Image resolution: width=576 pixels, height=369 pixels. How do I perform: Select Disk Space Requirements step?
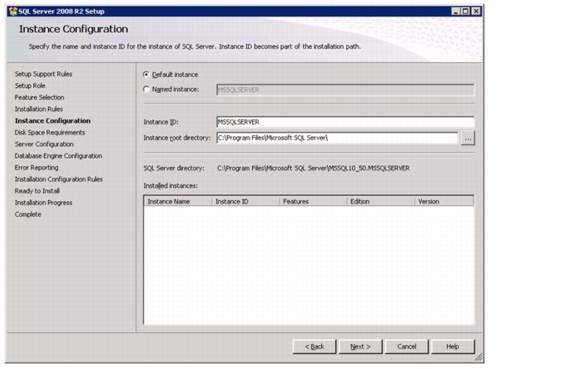[50, 133]
